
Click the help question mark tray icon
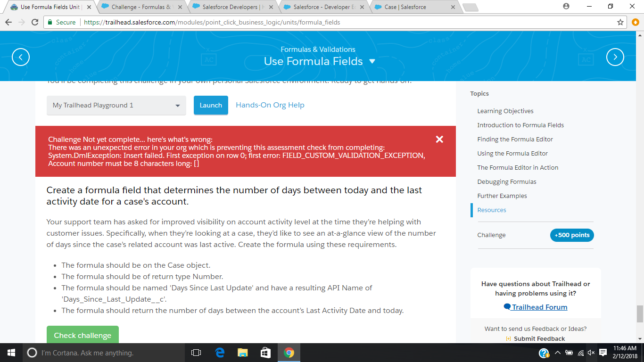(544, 353)
